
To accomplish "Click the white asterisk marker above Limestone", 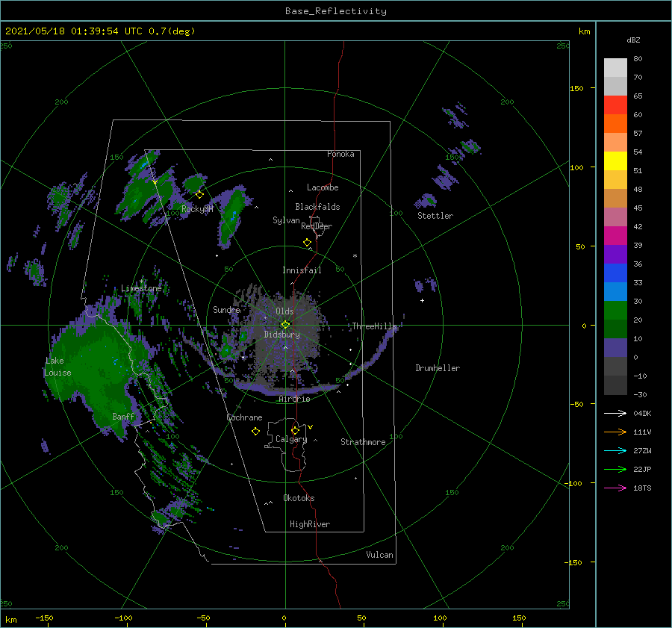I will [x=141, y=282].
